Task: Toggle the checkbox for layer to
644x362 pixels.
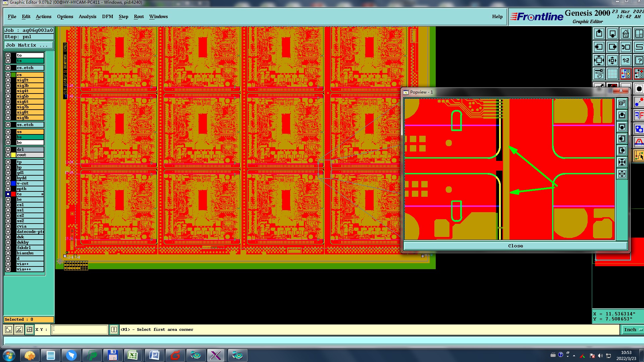Action: pos(8,55)
